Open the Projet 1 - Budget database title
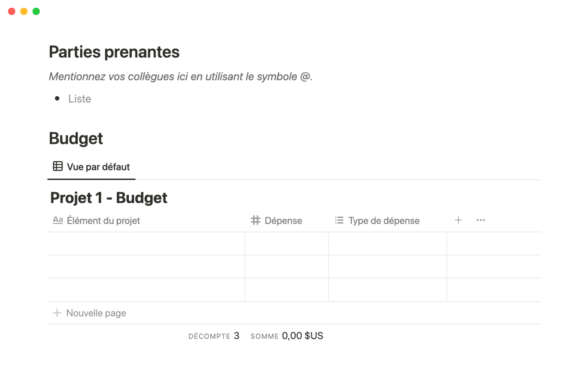588x368 pixels. coord(109,197)
